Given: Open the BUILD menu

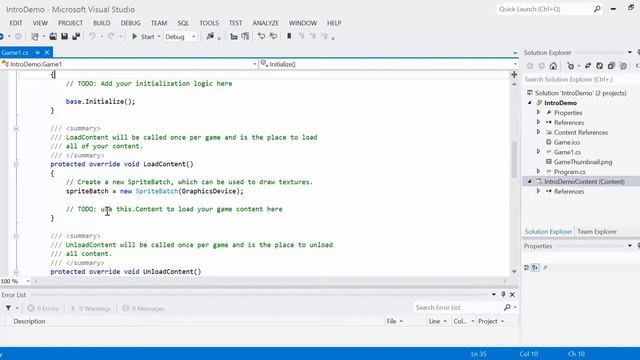Looking at the screenshot, I should pos(102,23).
